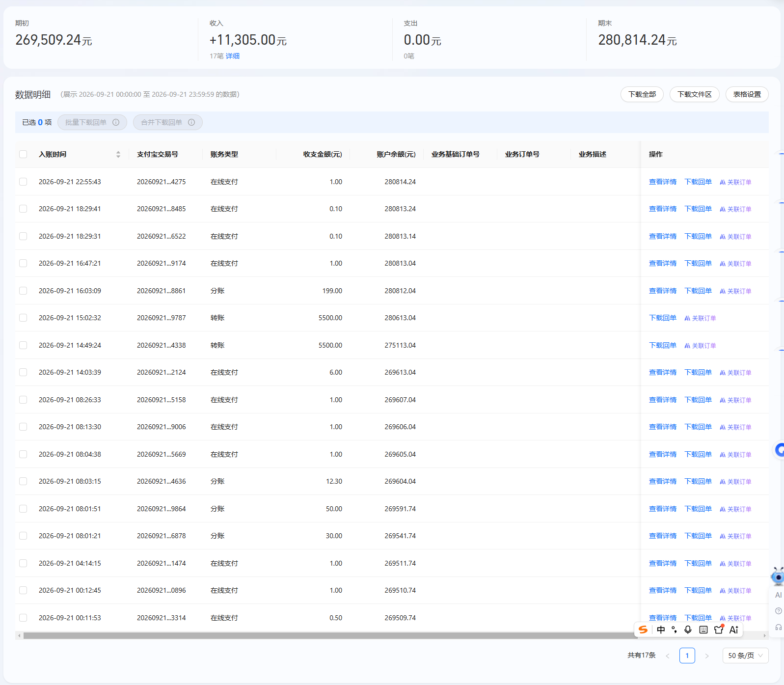Open 表格设置 table settings
Image resolution: width=784 pixels, height=685 pixels.
[x=747, y=94]
